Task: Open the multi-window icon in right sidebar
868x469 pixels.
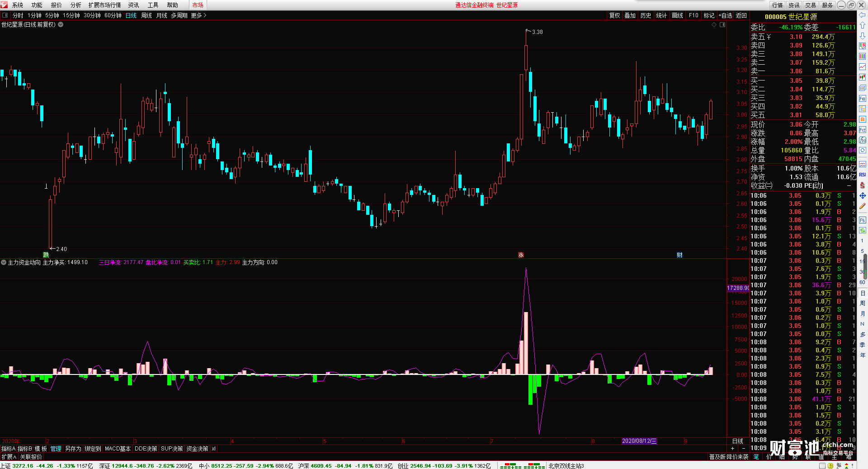Action: click(862, 88)
